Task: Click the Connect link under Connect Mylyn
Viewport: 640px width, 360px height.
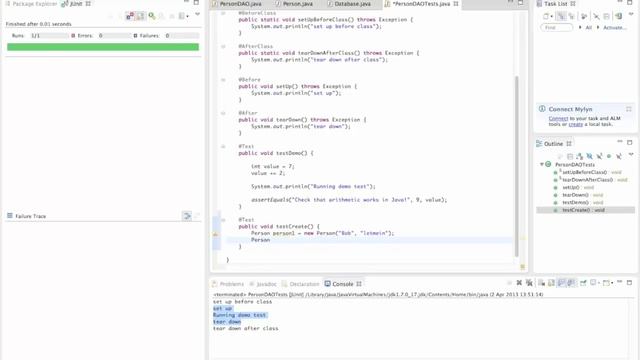Action: click(x=558, y=118)
